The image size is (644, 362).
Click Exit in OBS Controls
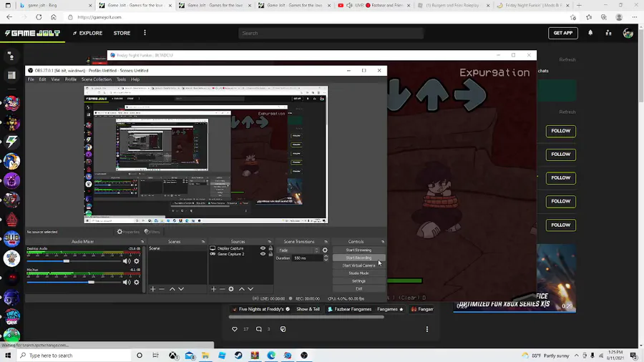358,288
